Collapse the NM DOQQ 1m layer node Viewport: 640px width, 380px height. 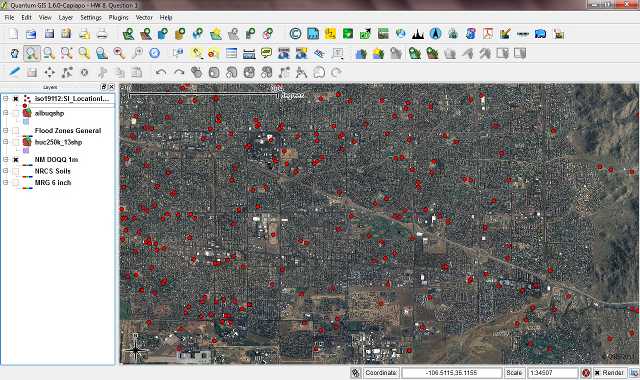pos(6,160)
